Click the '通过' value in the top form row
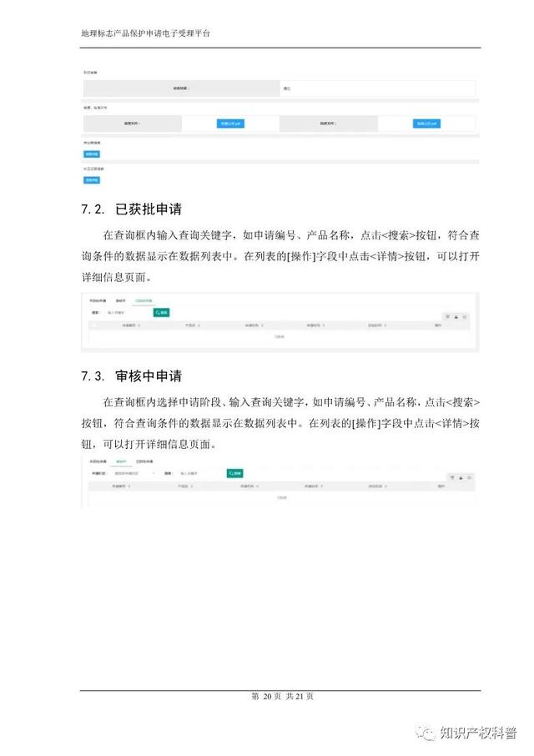This screenshot has width=534, height=756. click(x=286, y=88)
